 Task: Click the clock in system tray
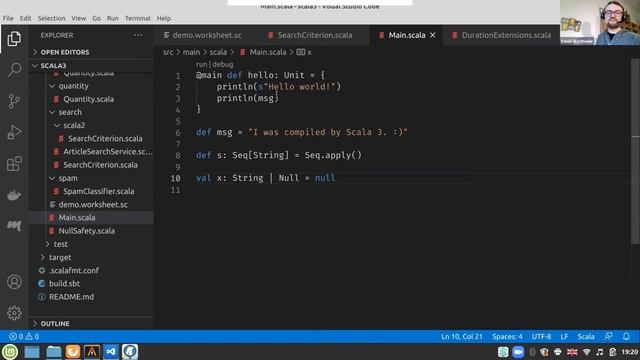[x=630, y=352]
